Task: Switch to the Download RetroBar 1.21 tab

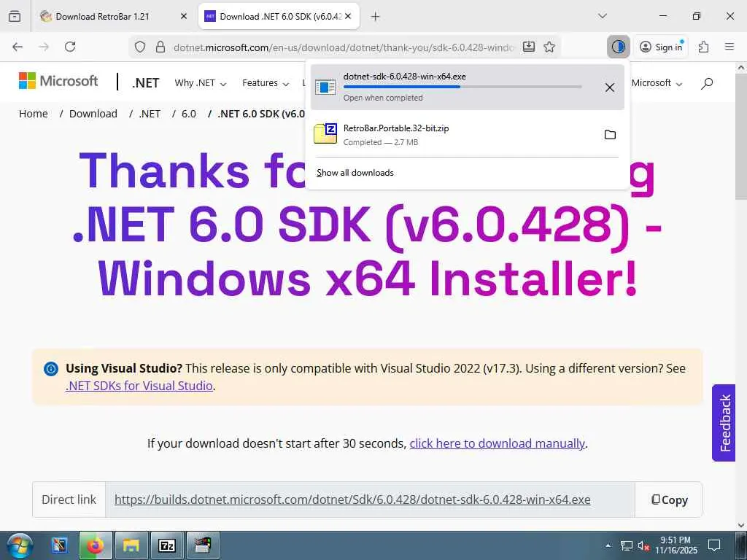Action: [115, 16]
